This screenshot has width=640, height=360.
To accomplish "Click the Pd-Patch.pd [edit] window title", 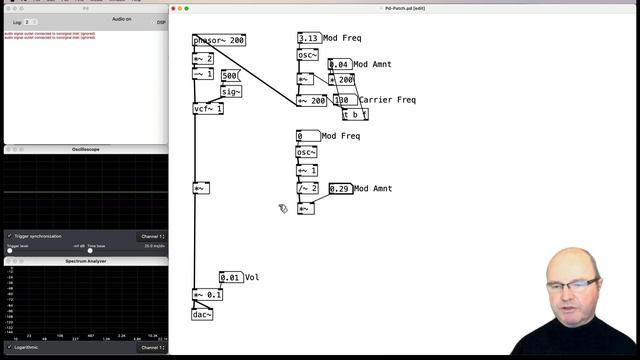I will 405,8.
